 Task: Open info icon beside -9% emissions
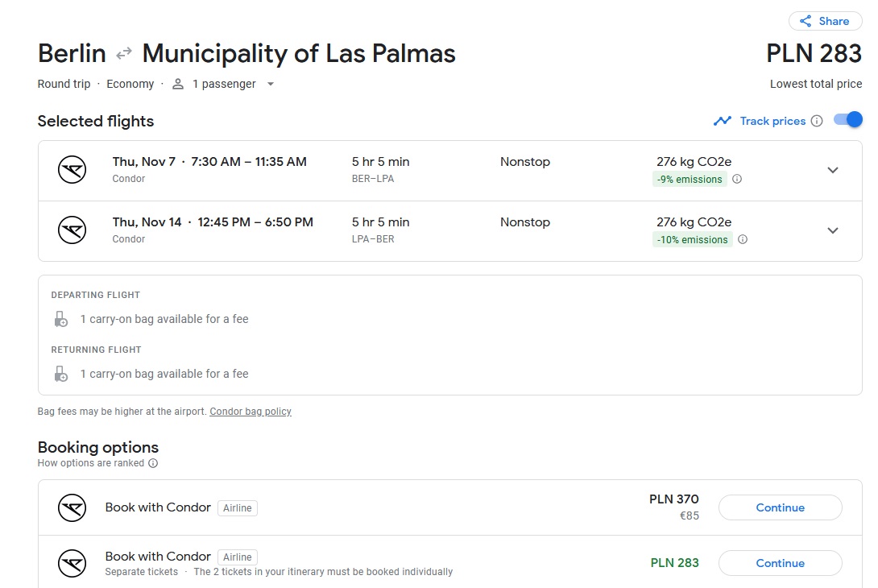click(737, 179)
